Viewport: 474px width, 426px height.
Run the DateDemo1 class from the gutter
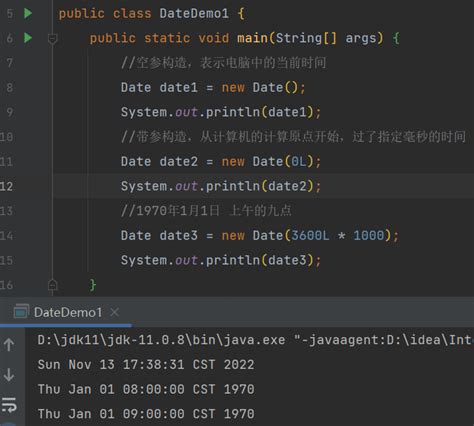point(28,13)
